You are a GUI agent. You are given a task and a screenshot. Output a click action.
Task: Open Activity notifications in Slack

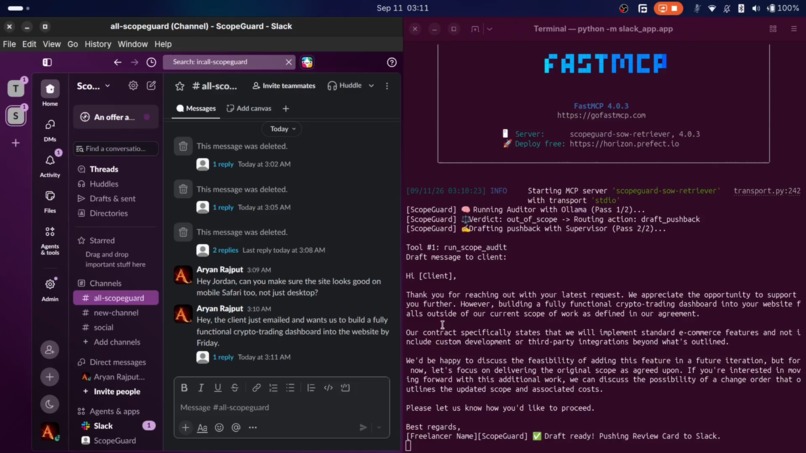coord(50,165)
